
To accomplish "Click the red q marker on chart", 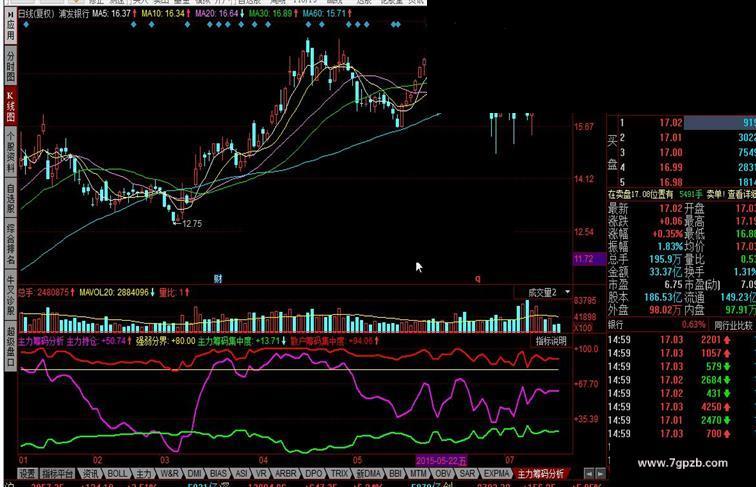I will 478,278.
